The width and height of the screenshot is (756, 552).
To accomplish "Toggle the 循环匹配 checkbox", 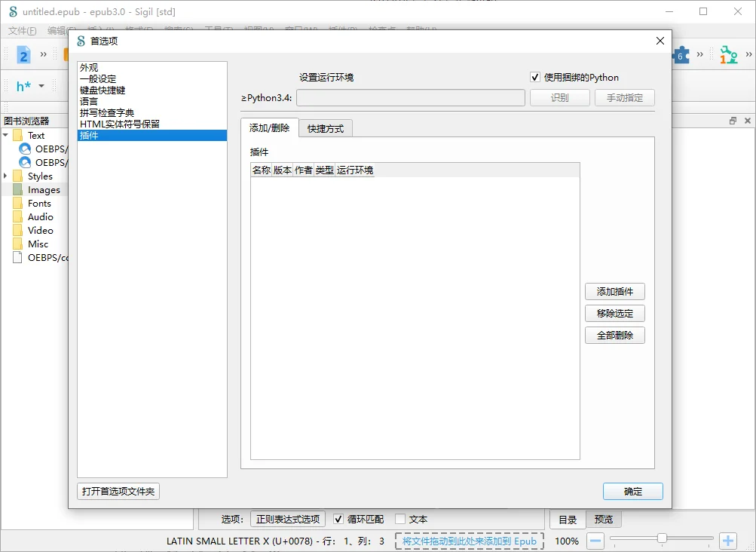I will click(x=338, y=519).
